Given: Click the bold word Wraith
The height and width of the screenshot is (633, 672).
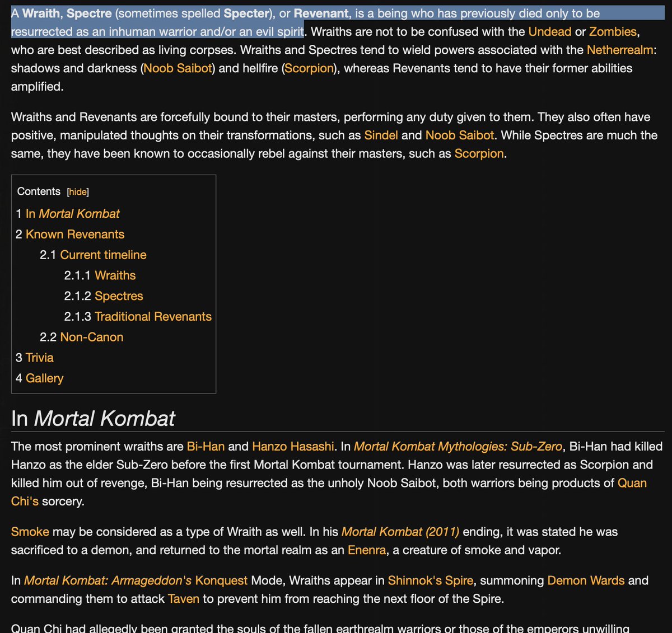Looking at the screenshot, I should tap(41, 13).
